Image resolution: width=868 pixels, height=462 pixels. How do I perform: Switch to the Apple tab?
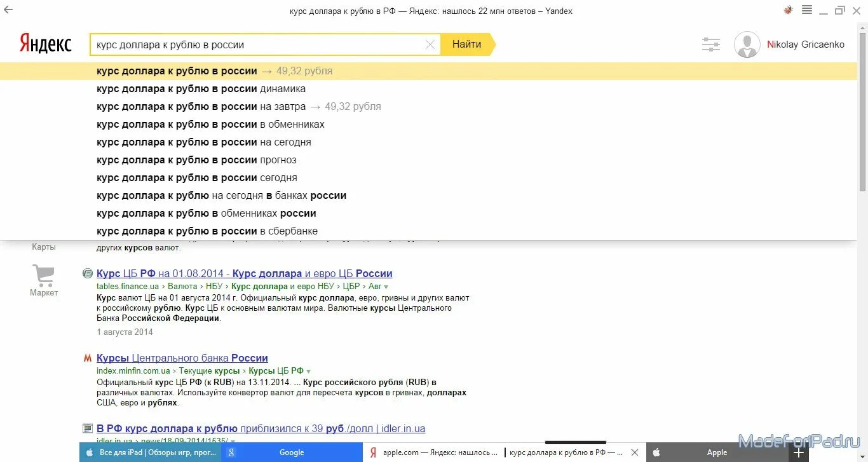click(717, 452)
